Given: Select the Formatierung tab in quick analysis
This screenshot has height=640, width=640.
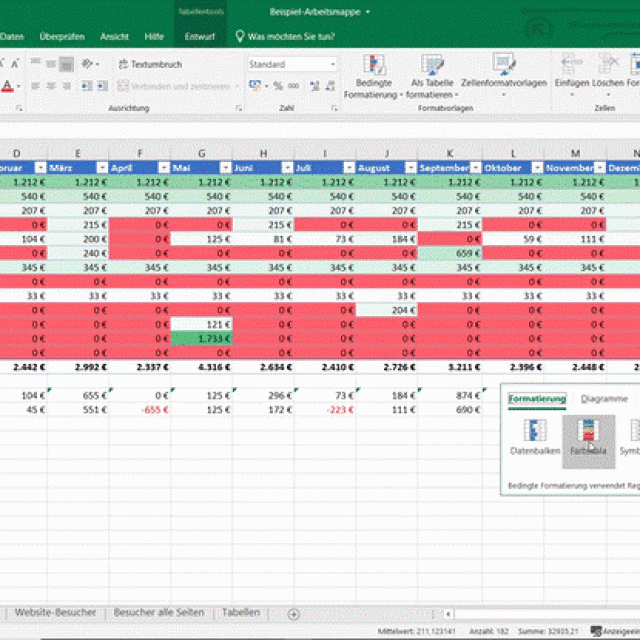Looking at the screenshot, I should [537, 398].
